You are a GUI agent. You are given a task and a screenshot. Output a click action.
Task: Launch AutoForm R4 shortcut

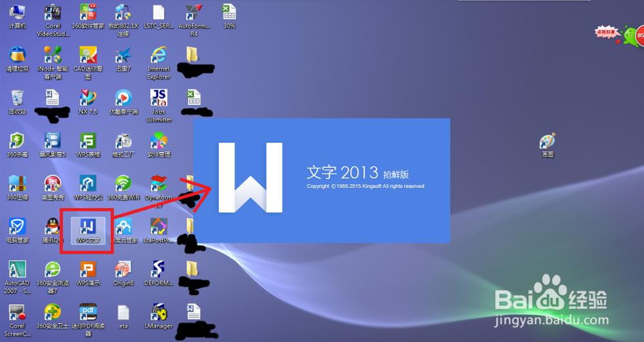click(x=194, y=21)
